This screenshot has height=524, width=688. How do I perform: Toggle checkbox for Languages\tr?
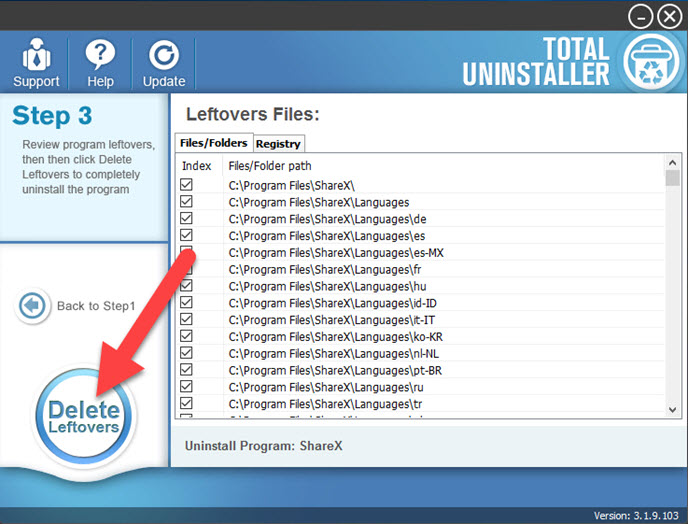tap(186, 403)
